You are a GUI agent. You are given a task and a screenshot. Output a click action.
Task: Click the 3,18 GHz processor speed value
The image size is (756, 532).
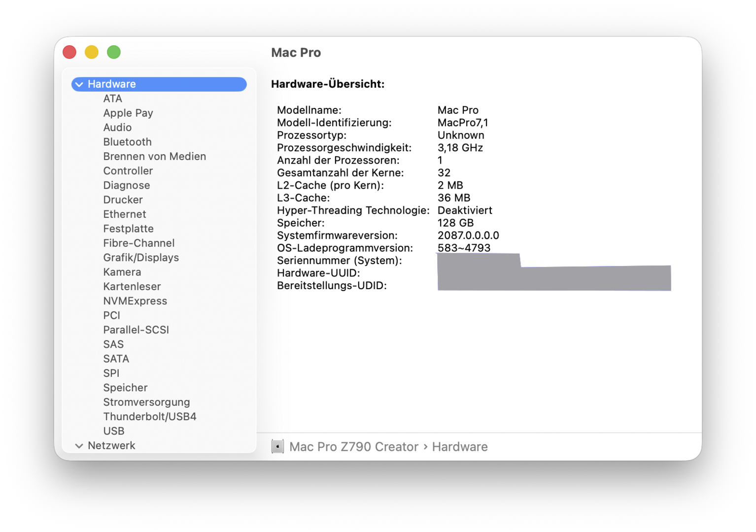[460, 148]
